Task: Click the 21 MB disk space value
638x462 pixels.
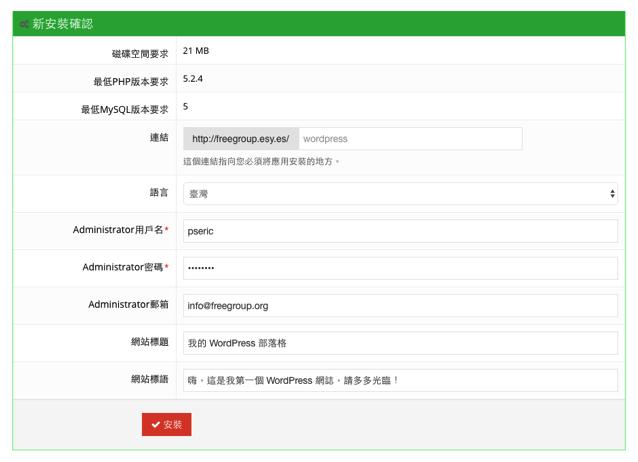Action: (196, 51)
